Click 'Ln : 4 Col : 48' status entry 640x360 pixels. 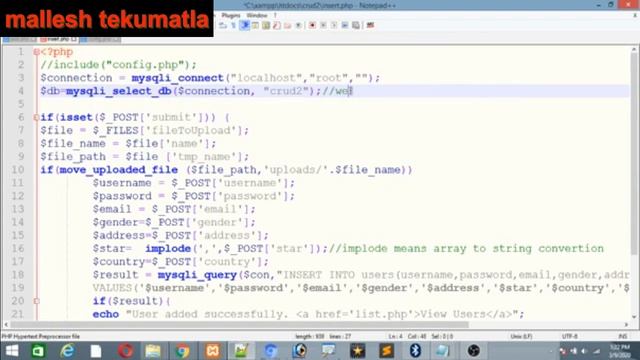pyautogui.click(x=407, y=337)
